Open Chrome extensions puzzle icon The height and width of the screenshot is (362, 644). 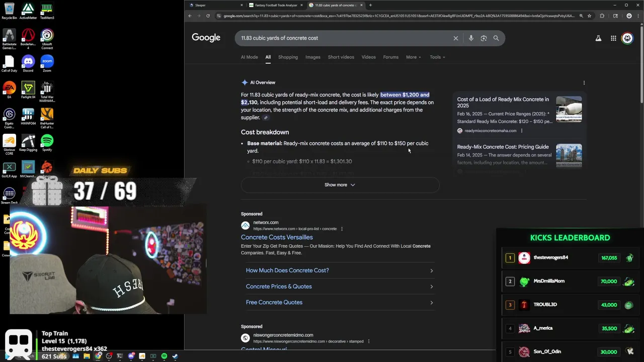[602, 16]
